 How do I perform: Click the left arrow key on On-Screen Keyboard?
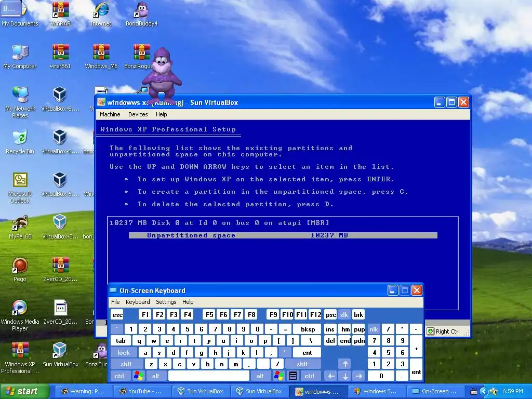331,376
